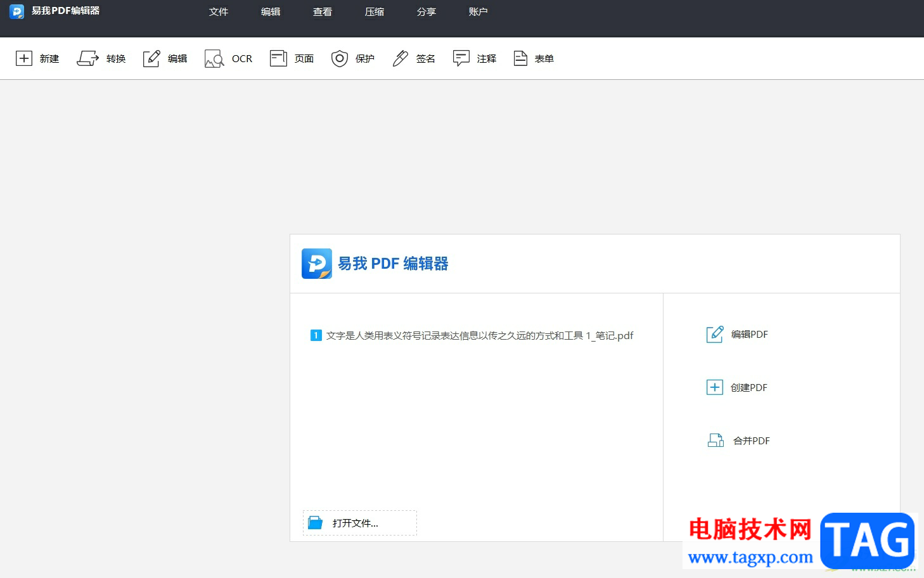Choose the 合并PDF option
Image resolution: width=924 pixels, height=578 pixels.
[752, 440]
